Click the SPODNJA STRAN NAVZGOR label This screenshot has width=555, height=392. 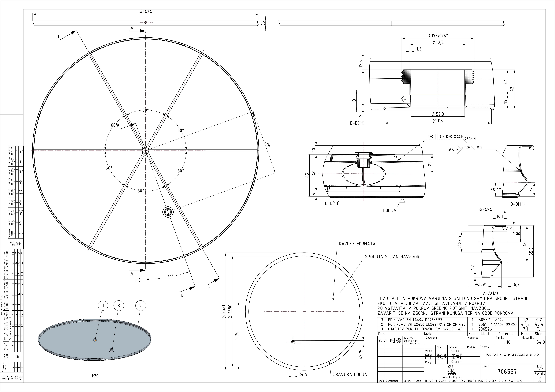click(392, 257)
